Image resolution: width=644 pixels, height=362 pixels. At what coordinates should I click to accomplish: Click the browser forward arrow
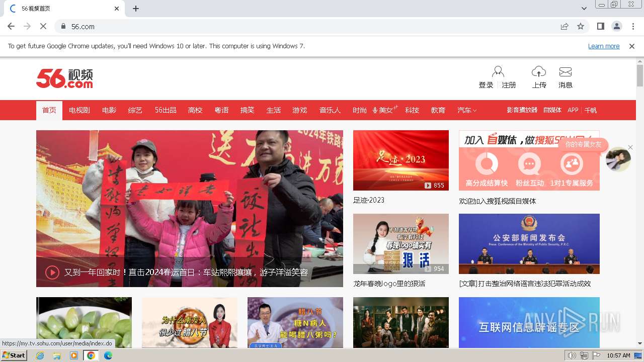27,26
